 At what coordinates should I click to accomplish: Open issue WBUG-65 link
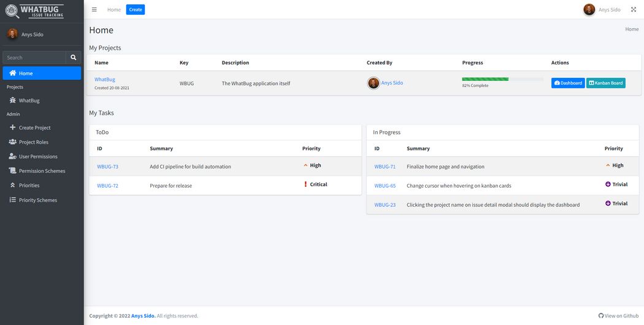(385, 186)
